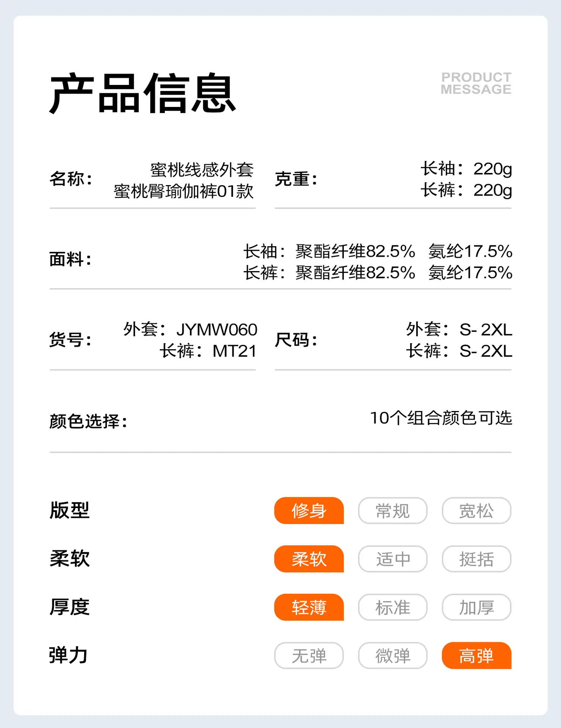Click the jacket item number JYMW060

pos(217,329)
